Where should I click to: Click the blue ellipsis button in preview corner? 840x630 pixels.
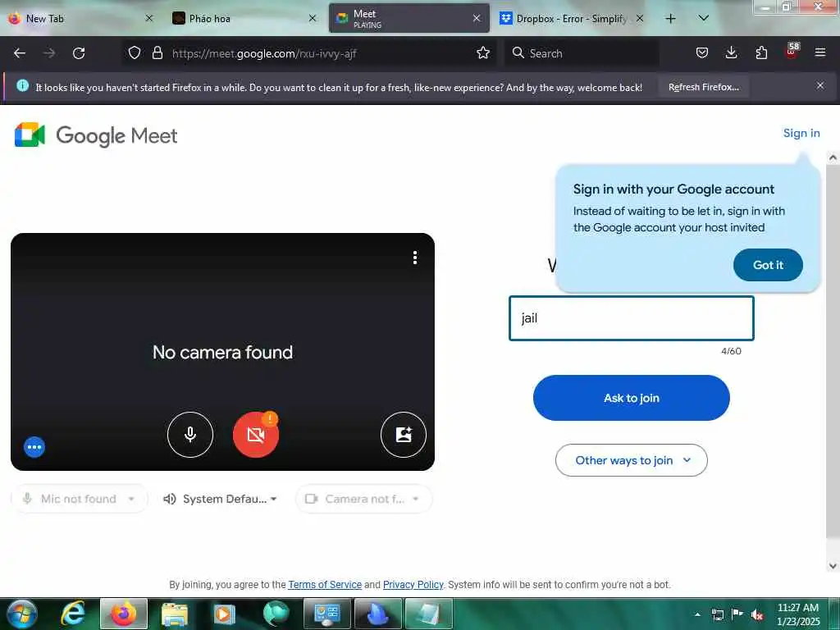(34, 447)
